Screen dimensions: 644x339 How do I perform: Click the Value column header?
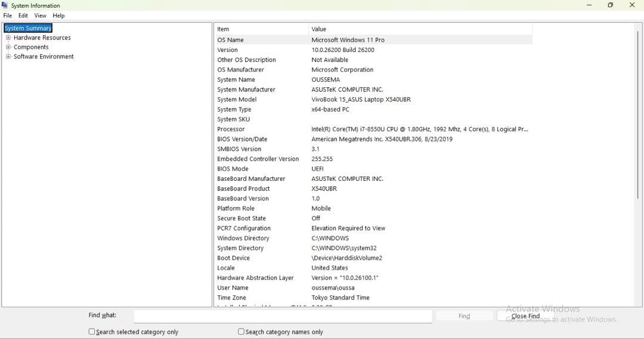tap(420, 29)
